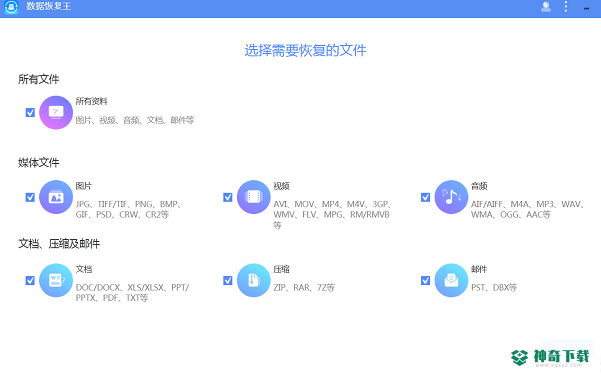Click the JPG、TIFF/TIF、PNG format list

128,209
